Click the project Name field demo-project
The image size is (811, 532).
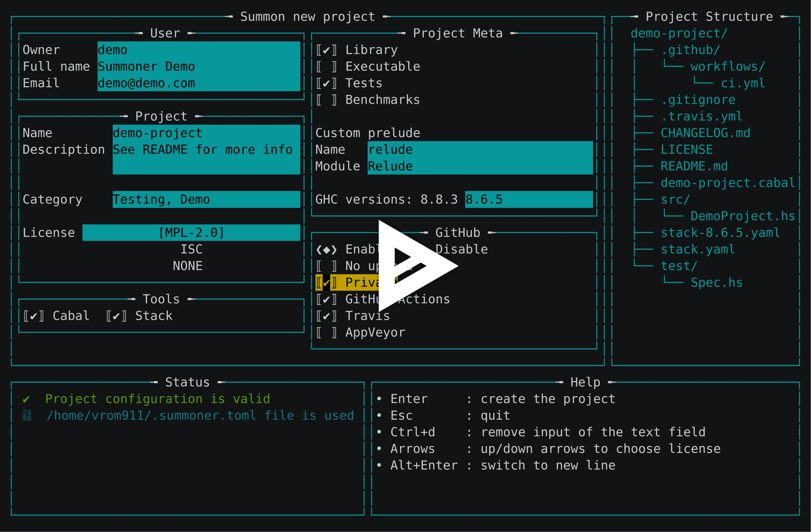pyautogui.click(x=206, y=133)
